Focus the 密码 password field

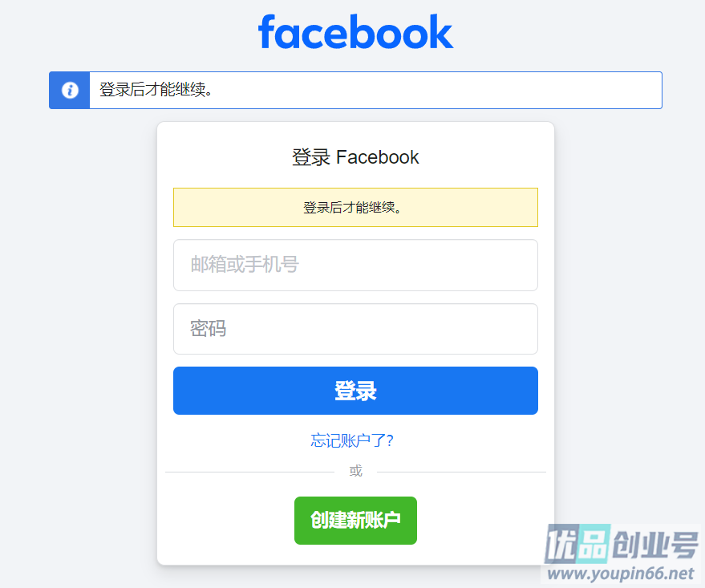(355, 329)
